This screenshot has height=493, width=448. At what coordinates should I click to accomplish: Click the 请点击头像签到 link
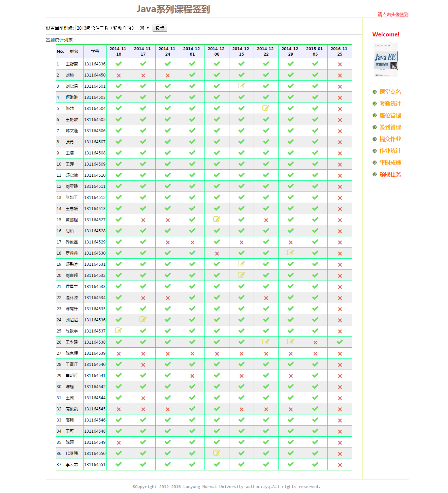pyautogui.click(x=393, y=14)
